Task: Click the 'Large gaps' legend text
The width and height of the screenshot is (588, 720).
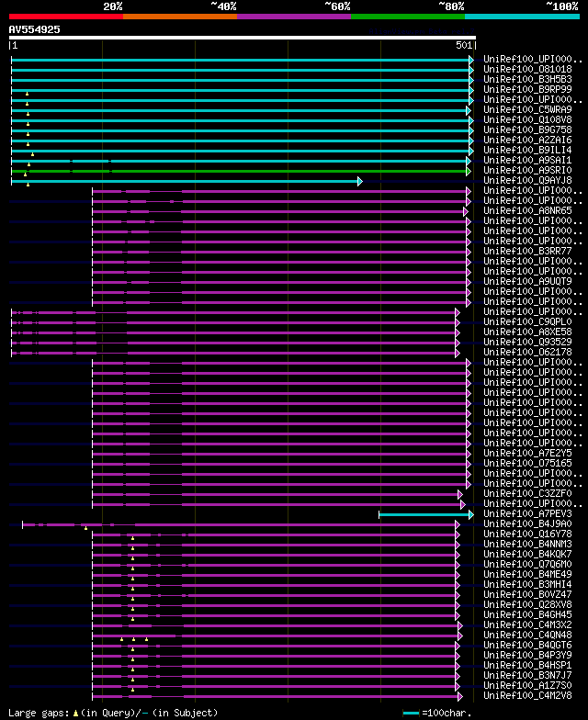Action: click(40, 713)
